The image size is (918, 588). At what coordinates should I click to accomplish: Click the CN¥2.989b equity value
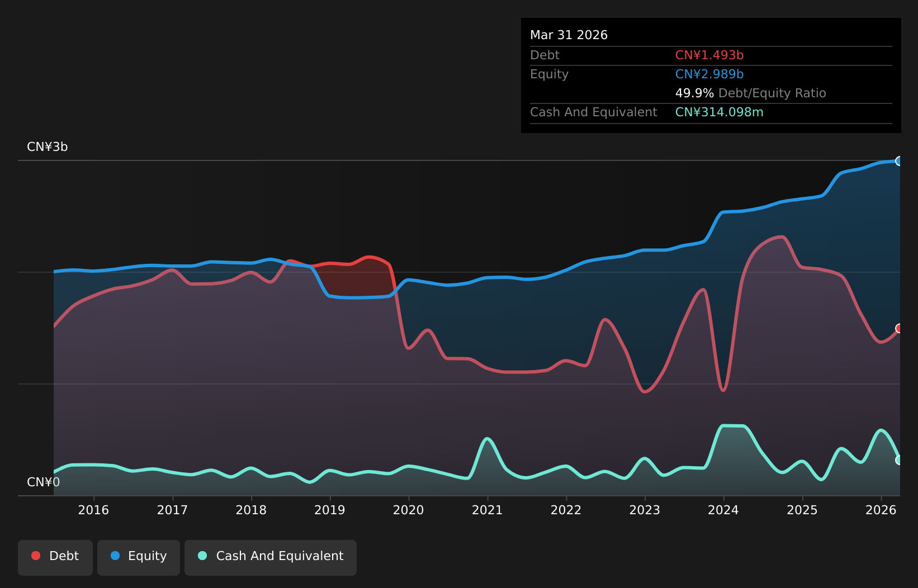[709, 74]
